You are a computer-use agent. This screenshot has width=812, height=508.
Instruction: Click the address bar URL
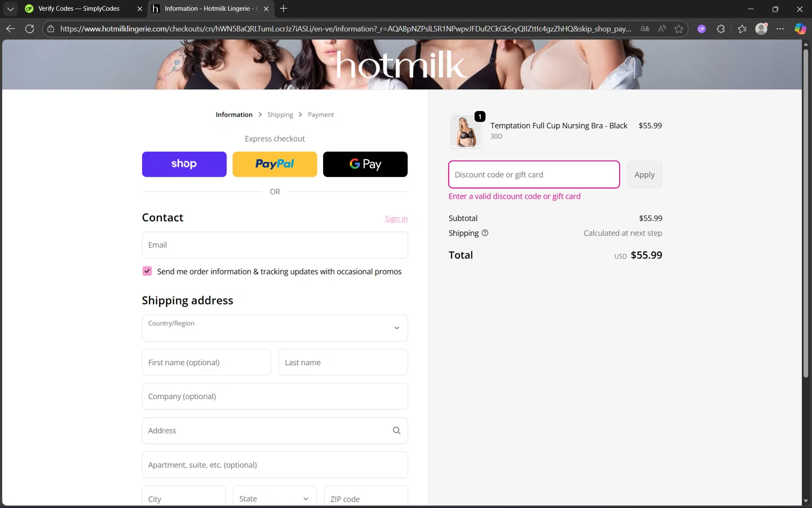click(345, 29)
